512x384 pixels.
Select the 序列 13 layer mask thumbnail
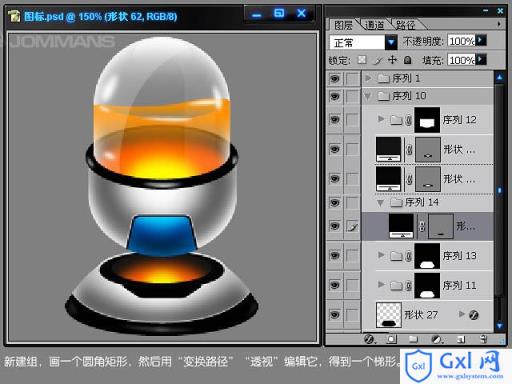pos(427,256)
